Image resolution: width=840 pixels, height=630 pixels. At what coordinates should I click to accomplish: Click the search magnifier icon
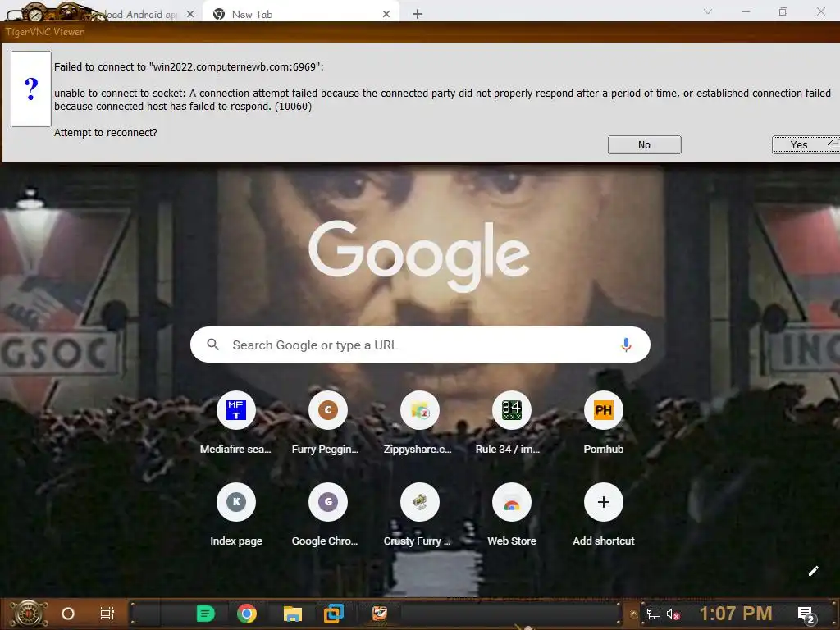click(212, 345)
